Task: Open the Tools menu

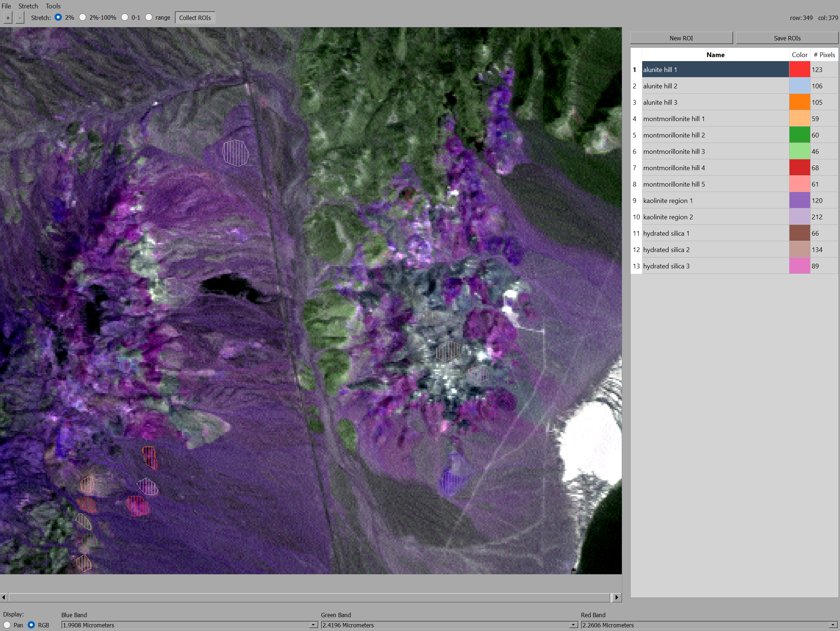Action: (x=53, y=6)
